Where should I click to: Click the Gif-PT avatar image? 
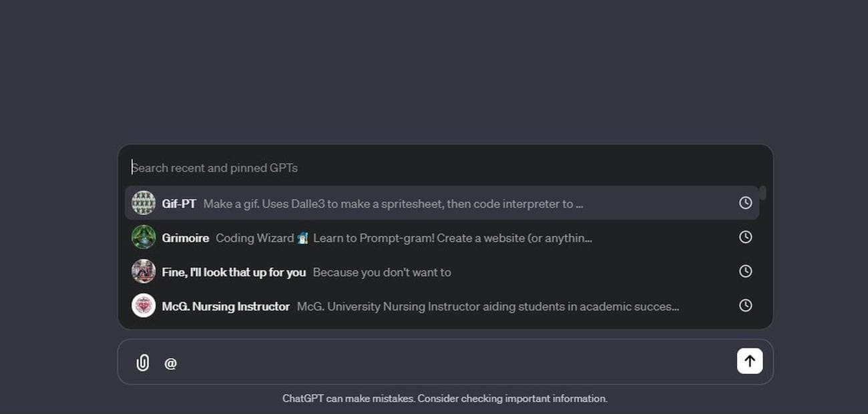tap(144, 203)
